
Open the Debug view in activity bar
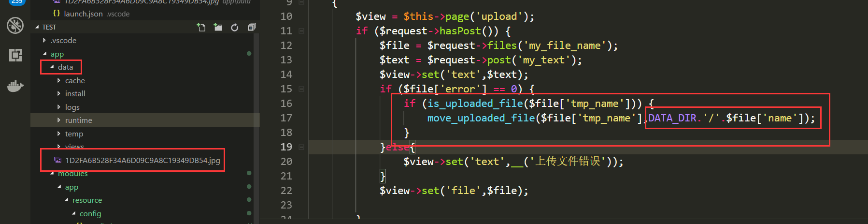pyautogui.click(x=15, y=25)
